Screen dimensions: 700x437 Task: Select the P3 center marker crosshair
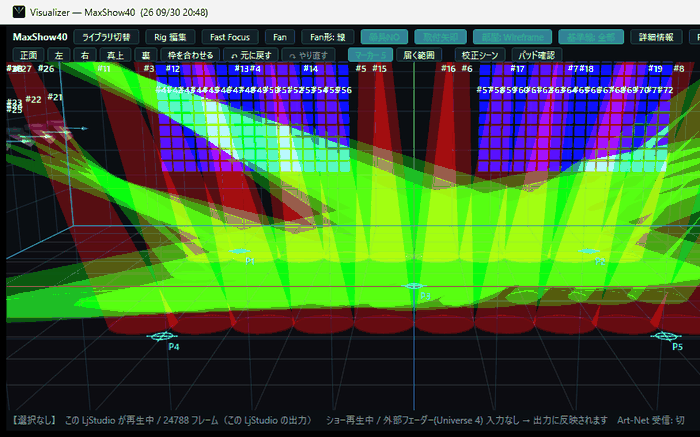(414, 286)
